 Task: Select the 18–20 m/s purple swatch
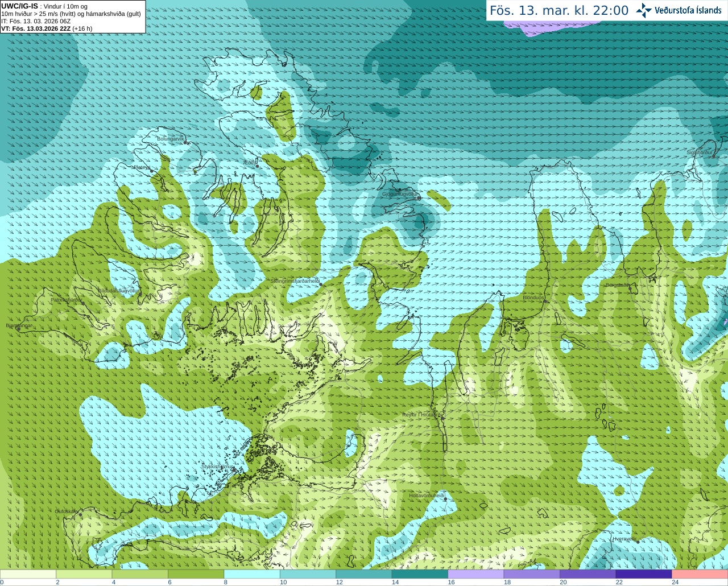532,574
